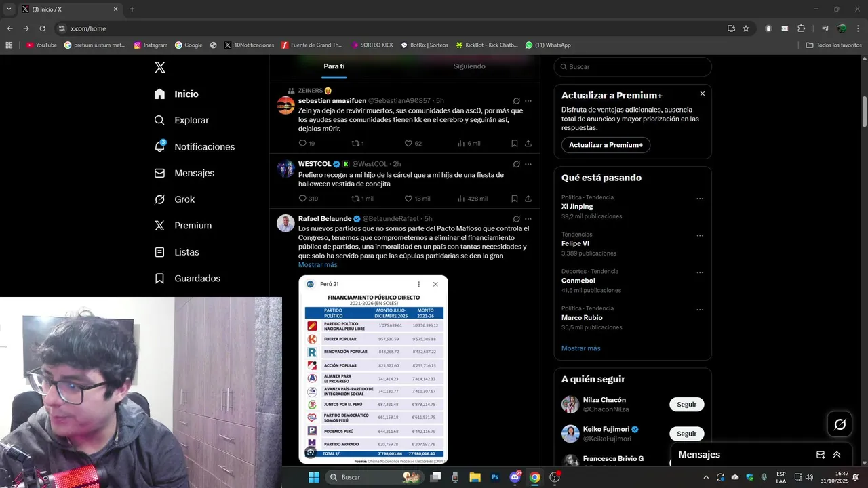The width and height of the screenshot is (868, 488).
Task: Open Rafael Belaunde's profile name
Action: point(325,219)
